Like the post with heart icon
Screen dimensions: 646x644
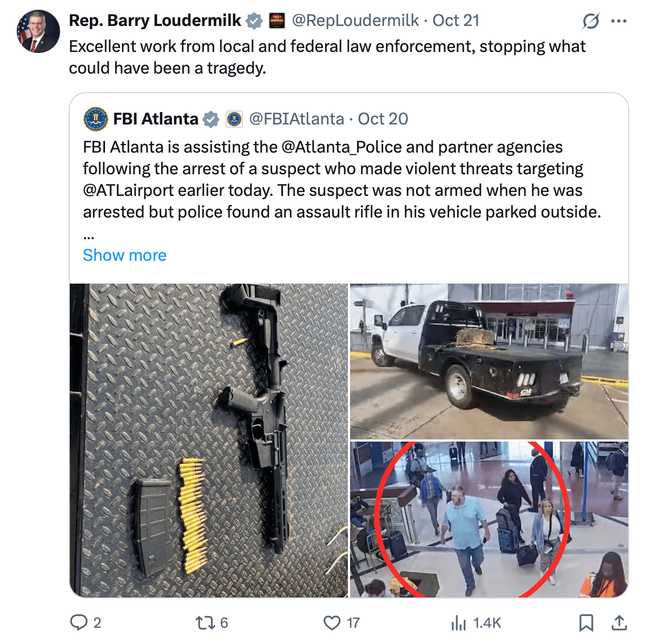(x=332, y=623)
